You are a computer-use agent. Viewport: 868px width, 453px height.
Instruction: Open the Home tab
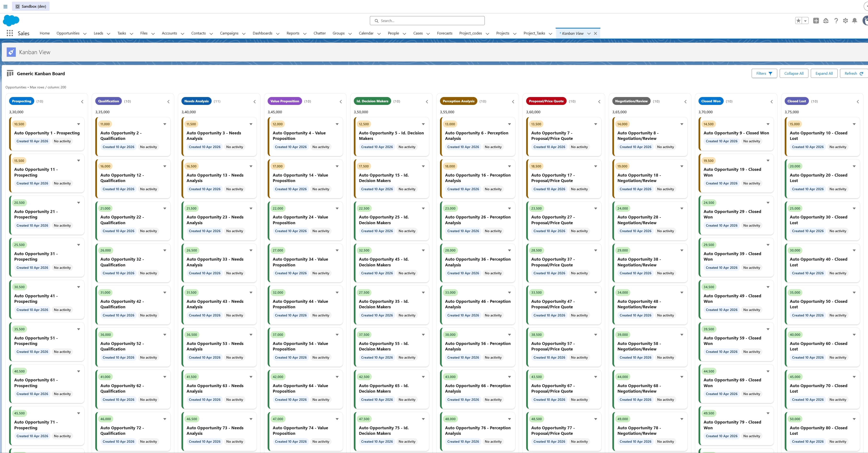45,33
